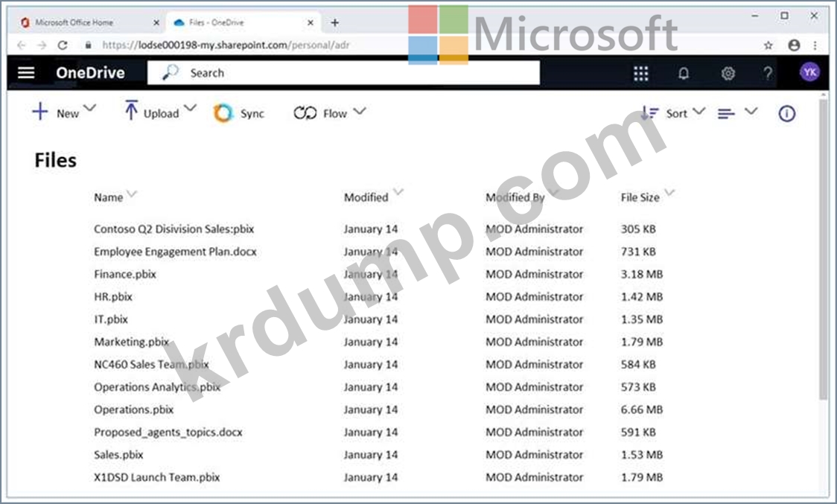Expand the Upload dropdown
The image size is (837, 504).
click(190, 109)
